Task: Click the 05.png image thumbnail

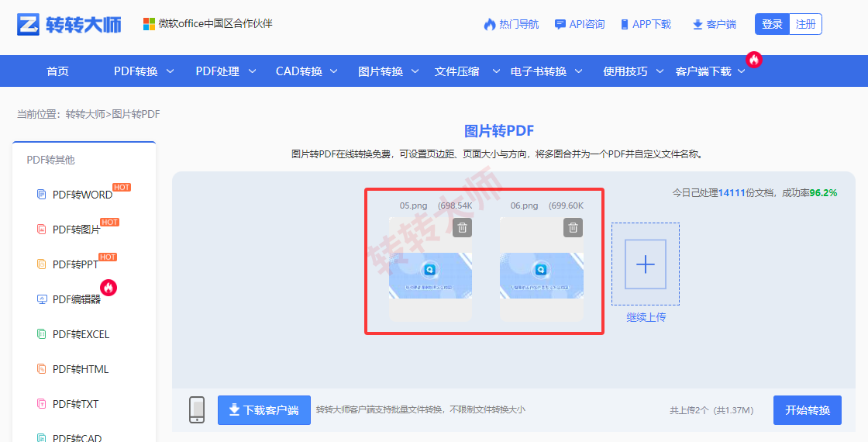Action: [x=430, y=269]
